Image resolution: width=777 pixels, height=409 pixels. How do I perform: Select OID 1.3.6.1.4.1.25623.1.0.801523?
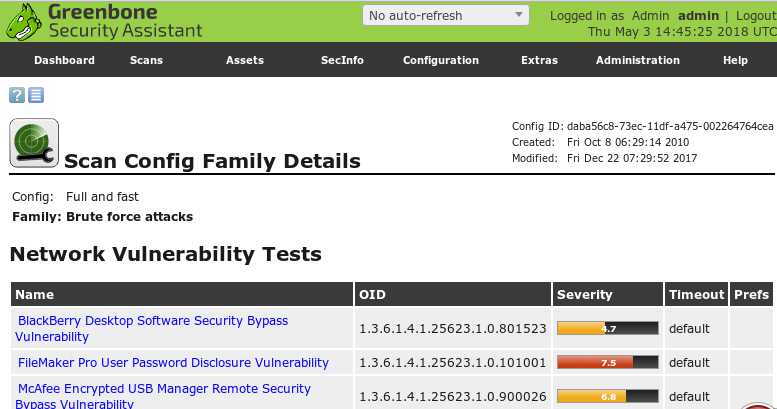tap(452, 329)
